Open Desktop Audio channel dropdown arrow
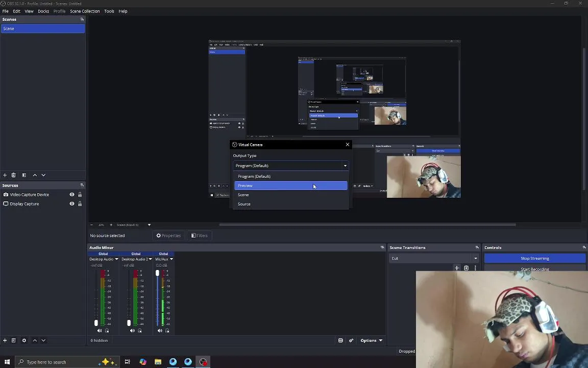 point(116,259)
